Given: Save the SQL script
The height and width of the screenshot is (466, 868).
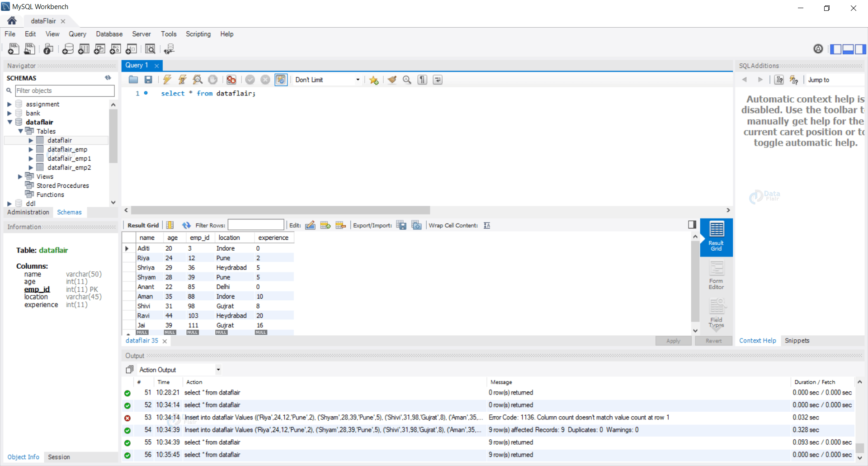Looking at the screenshot, I should (x=148, y=80).
